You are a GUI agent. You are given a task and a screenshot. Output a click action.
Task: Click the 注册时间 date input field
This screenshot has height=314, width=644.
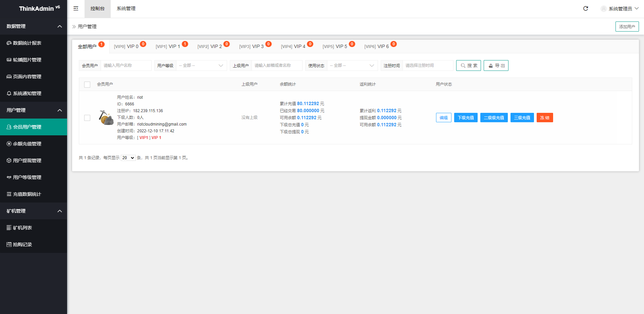[427, 65]
